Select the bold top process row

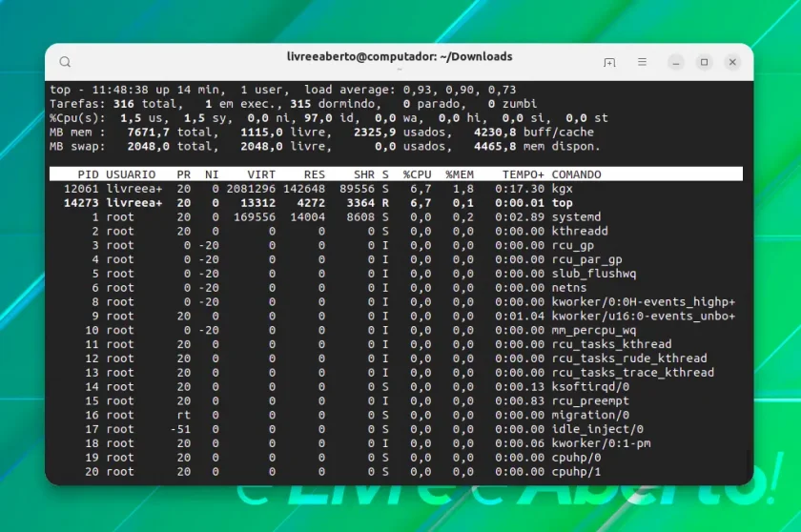point(396,203)
